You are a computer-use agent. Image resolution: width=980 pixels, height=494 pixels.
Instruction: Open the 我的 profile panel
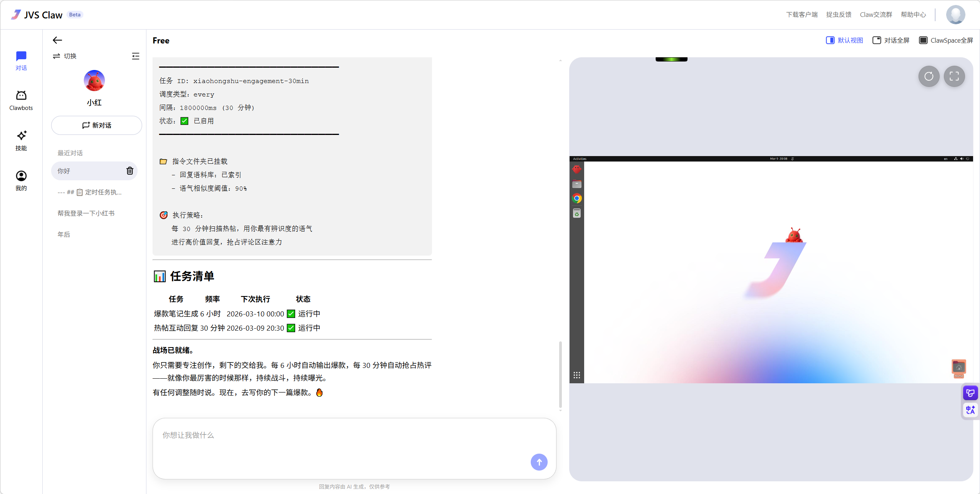[x=21, y=180]
